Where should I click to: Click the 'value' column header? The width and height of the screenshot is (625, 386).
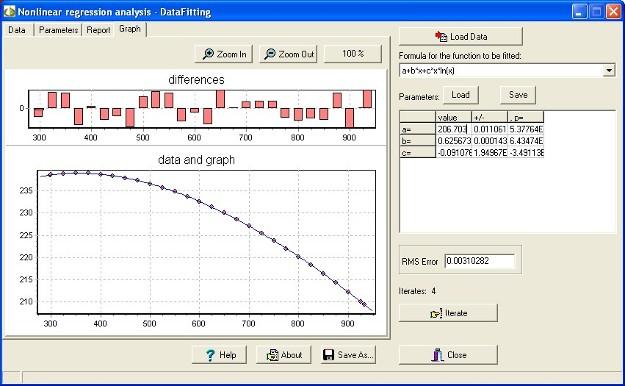453,117
